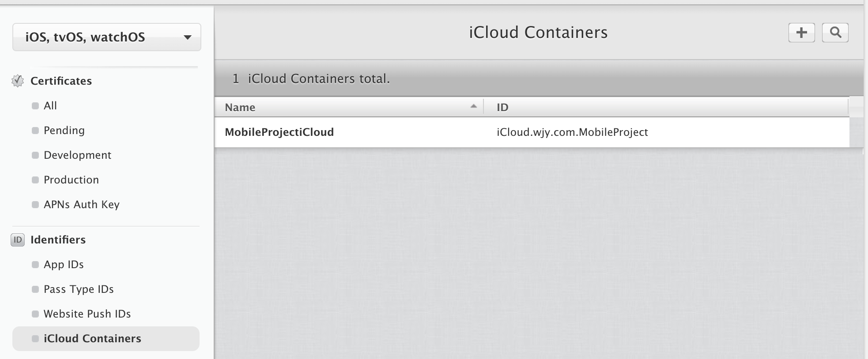Open the iOS, tvOS, watchOS platform dropdown

tap(107, 37)
